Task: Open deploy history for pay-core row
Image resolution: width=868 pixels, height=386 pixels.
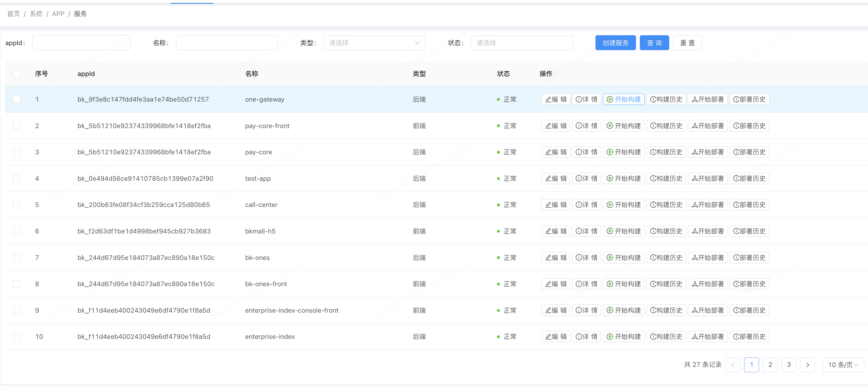Action: [x=749, y=152]
